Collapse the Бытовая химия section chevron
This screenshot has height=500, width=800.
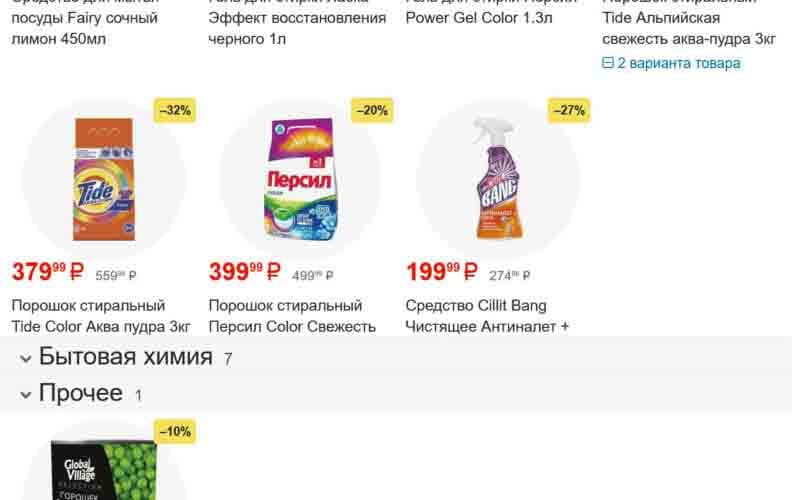point(26,359)
